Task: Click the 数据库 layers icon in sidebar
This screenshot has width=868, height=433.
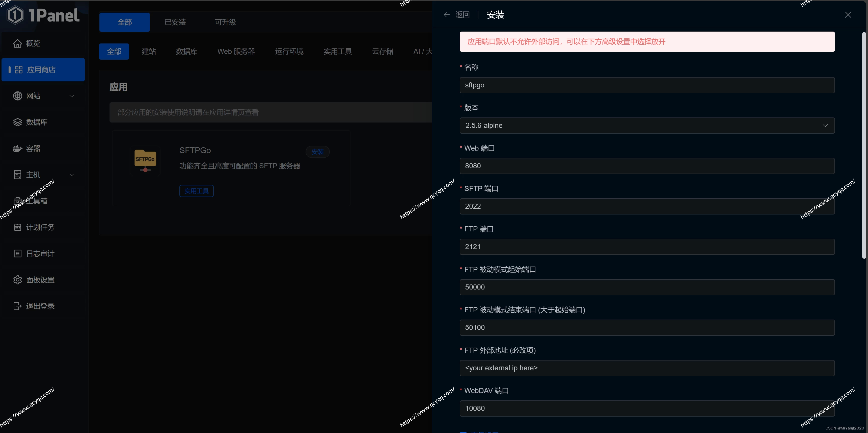Action: point(17,122)
